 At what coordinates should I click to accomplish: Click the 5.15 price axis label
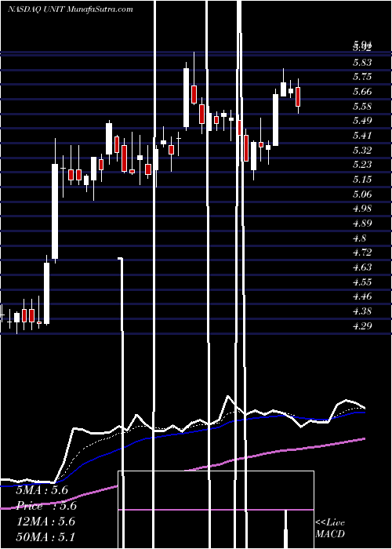[x=362, y=180]
